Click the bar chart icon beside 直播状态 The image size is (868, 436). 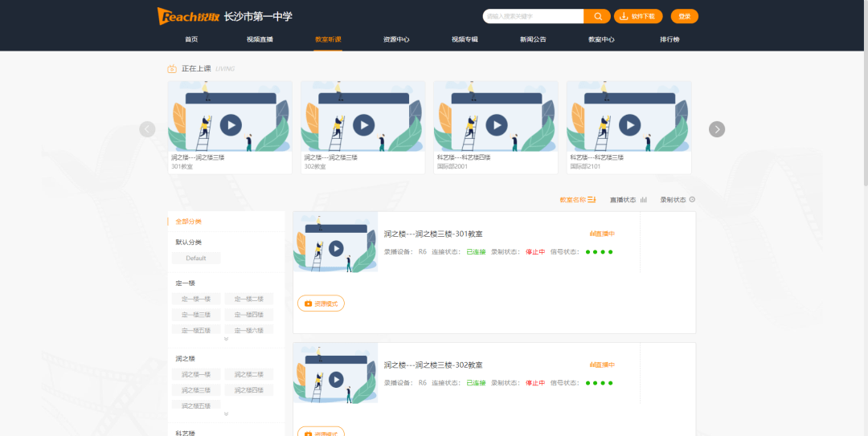643,200
